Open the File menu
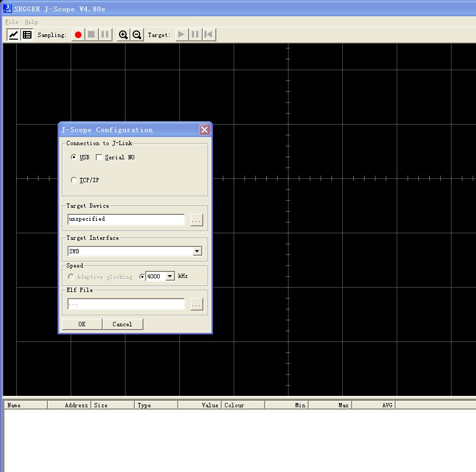Screen dimensions: 476x472 point(11,22)
